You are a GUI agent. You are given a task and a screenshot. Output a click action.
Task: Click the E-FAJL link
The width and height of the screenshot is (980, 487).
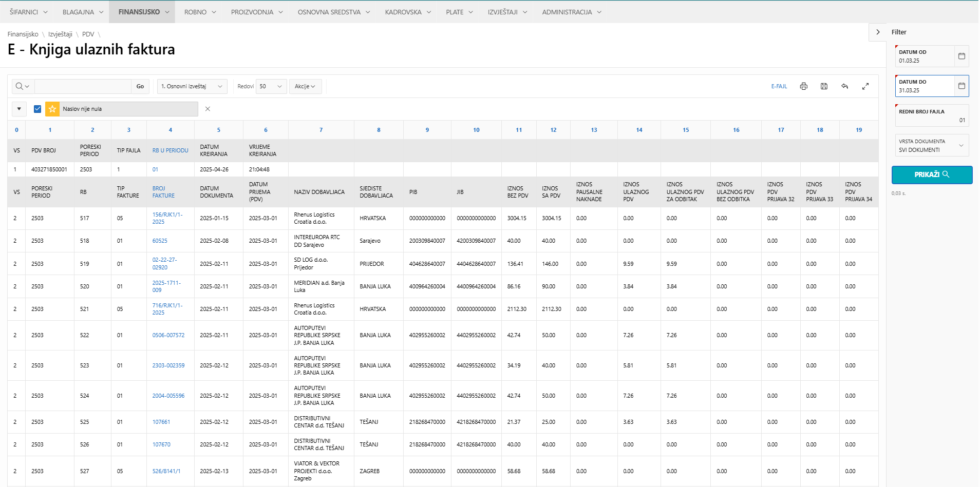tap(779, 86)
